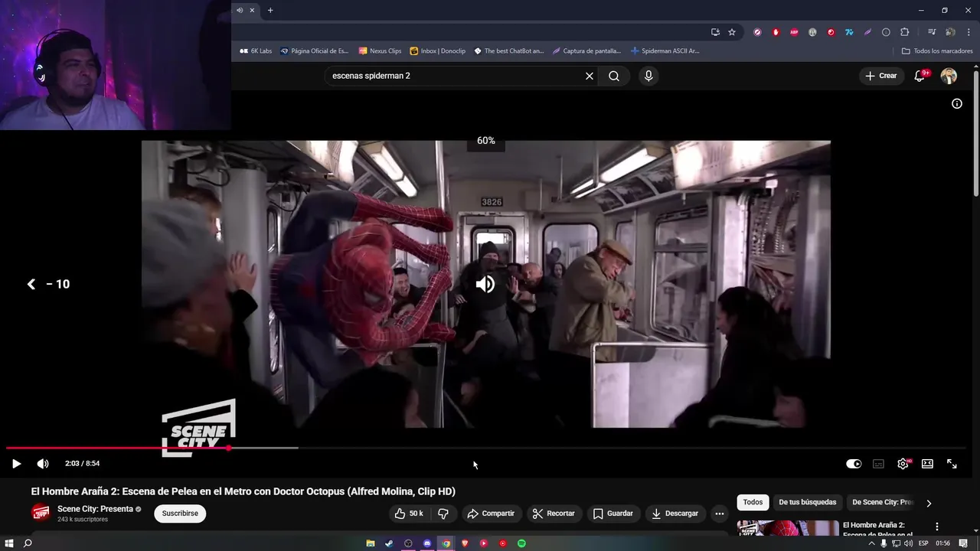Save the video with Guardar

(613, 514)
